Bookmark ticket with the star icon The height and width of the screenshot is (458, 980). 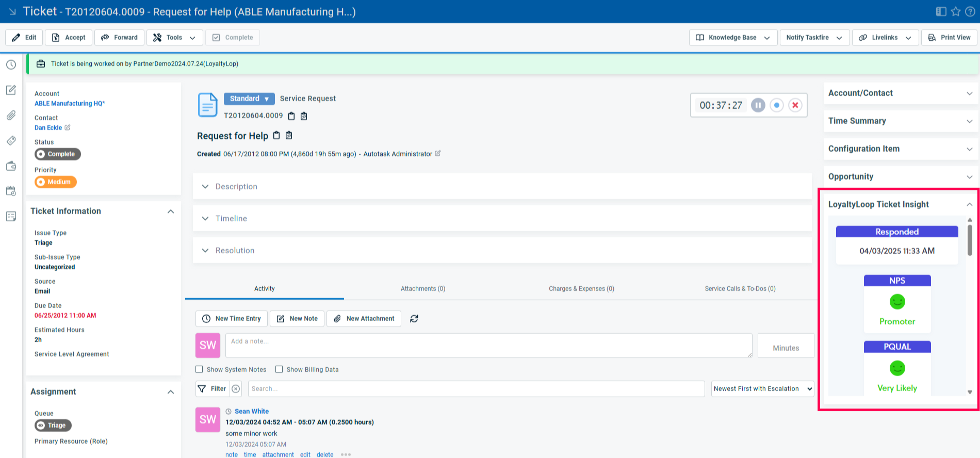(x=956, y=11)
